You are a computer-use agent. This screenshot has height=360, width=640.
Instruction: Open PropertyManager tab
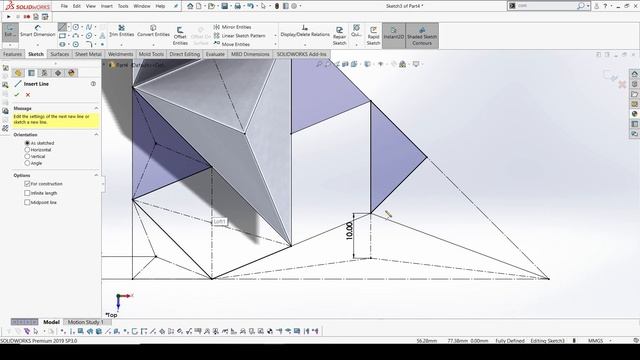pyautogui.click(x=31, y=73)
